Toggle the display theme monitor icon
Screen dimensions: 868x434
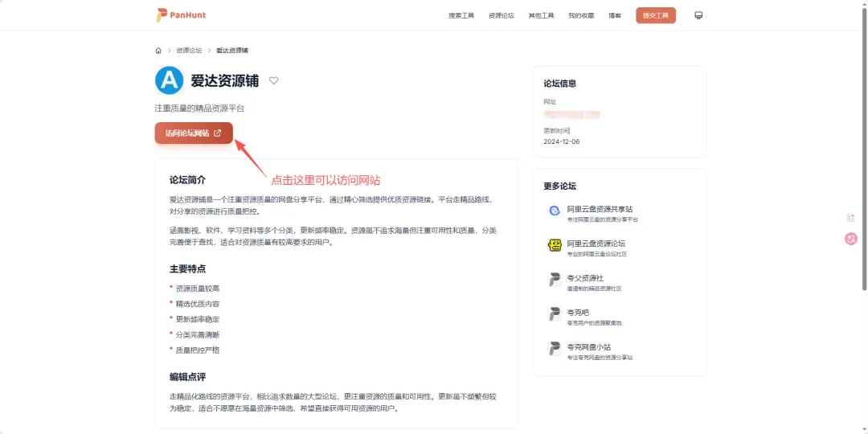point(698,15)
